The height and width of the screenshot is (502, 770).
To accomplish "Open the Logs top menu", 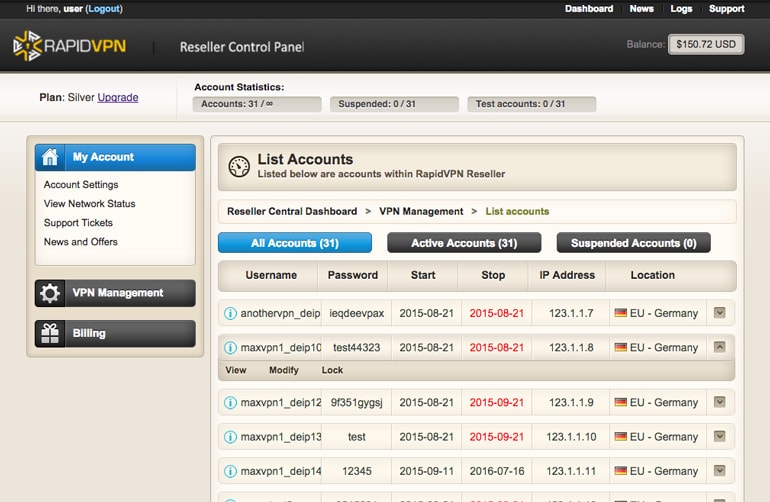I will (x=681, y=9).
